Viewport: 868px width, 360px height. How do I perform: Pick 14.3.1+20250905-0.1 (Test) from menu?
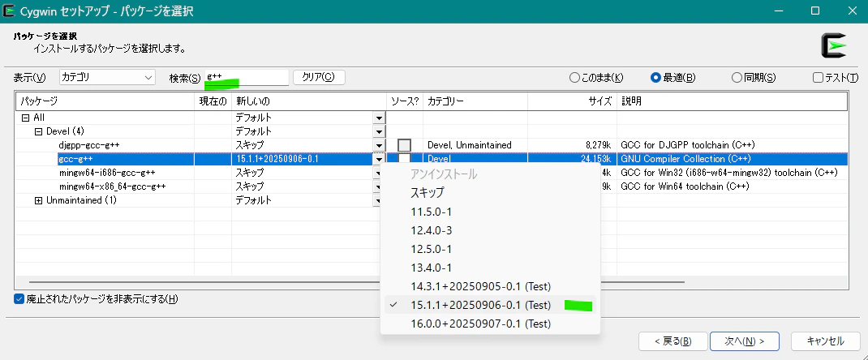(490, 286)
